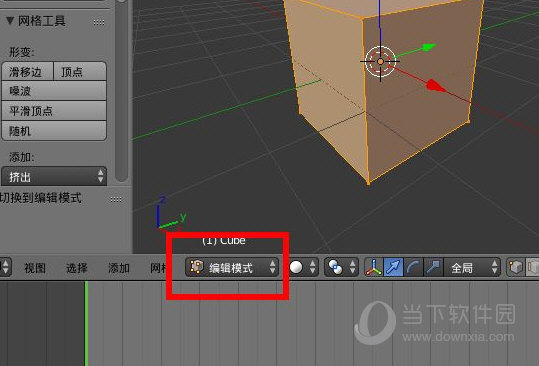
Task: Select the translate manipulator arrow icon
Action: pyautogui.click(x=393, y=267)
